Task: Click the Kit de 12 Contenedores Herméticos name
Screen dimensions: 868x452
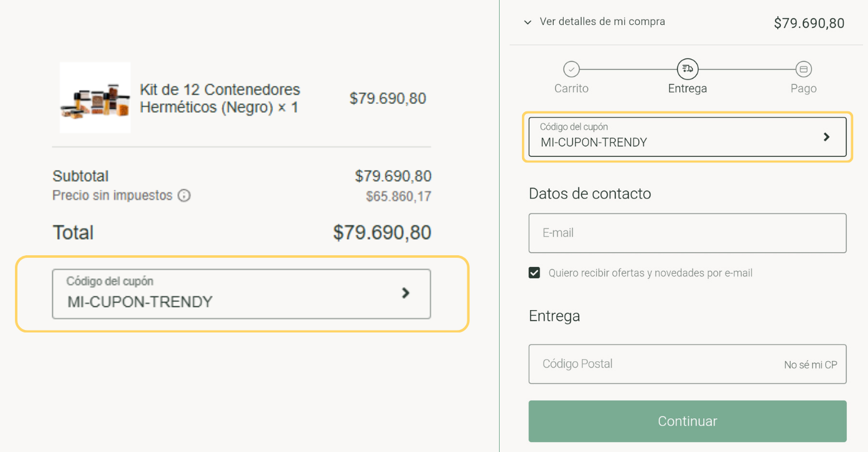Action: [x=220, y=98]
